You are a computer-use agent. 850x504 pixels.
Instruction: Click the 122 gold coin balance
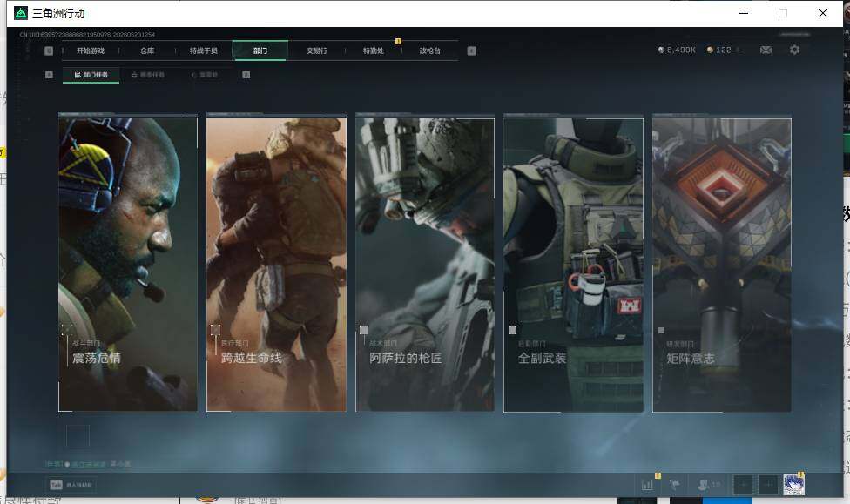[718, 50]
